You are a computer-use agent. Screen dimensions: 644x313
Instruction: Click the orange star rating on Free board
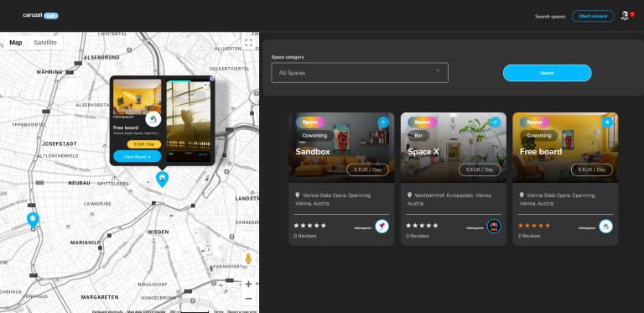click(534, 226)
